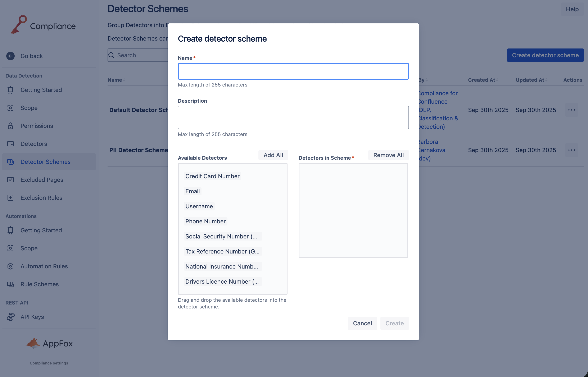Click the Automation Rules hexagon icon

coord(10,266)
